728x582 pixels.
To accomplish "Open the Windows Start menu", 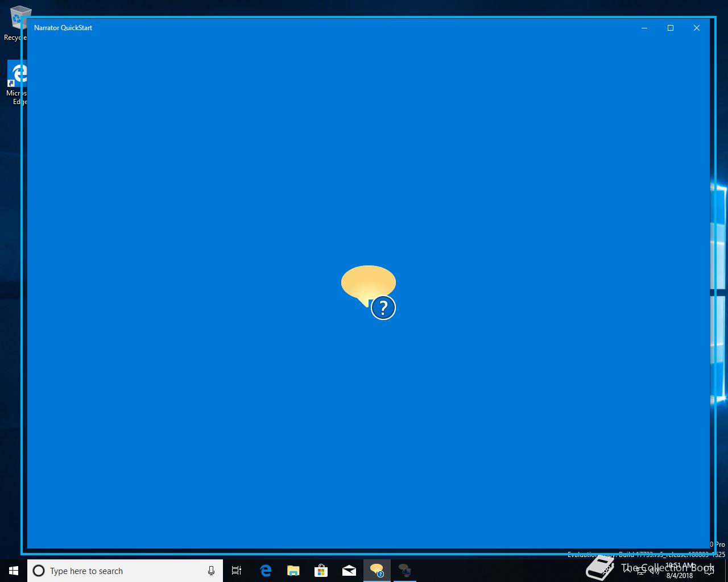I will tap(14, 571).
